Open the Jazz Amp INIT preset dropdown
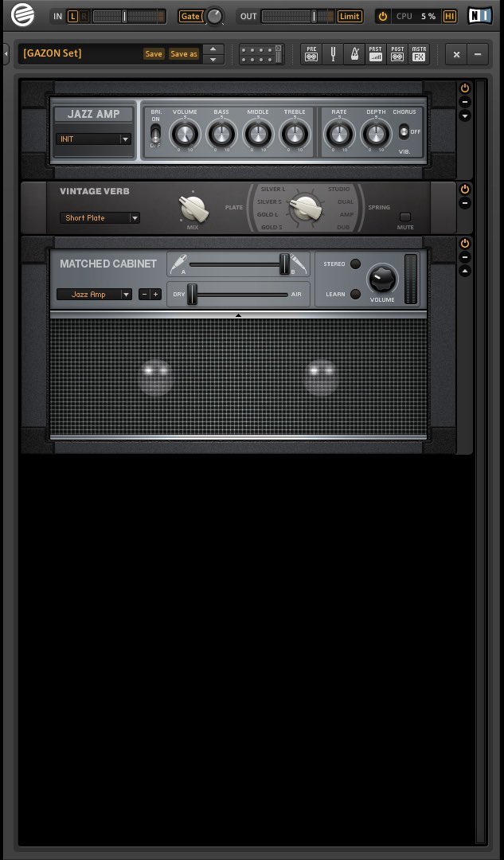 point(93,139)
